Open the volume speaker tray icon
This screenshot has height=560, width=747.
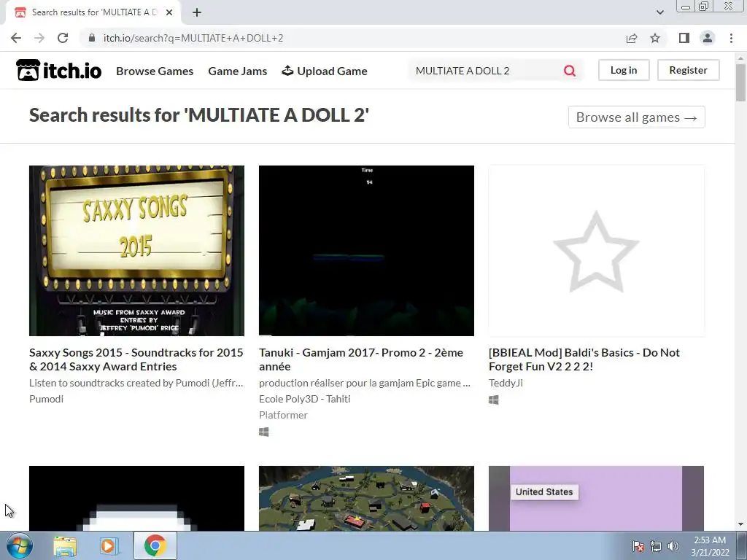point(673,546)
